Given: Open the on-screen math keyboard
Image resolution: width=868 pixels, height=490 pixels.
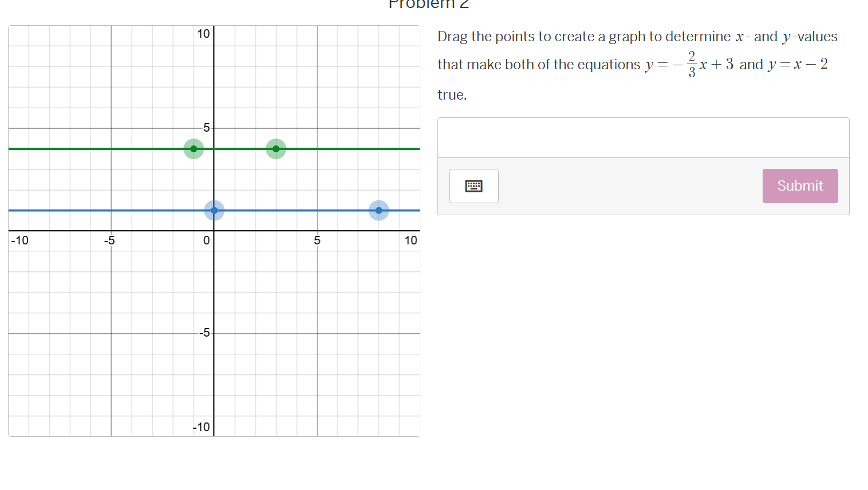Looking at the screenshot, I should (474, 186).
